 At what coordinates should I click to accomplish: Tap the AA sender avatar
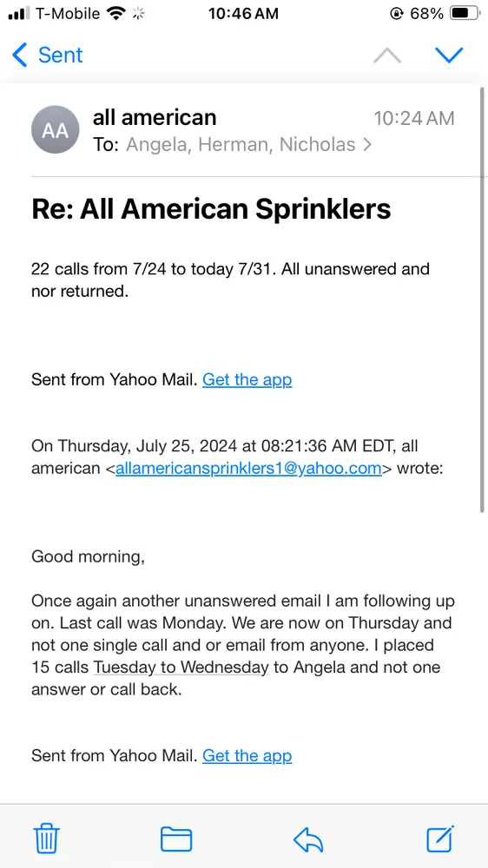tap(55, 129)
